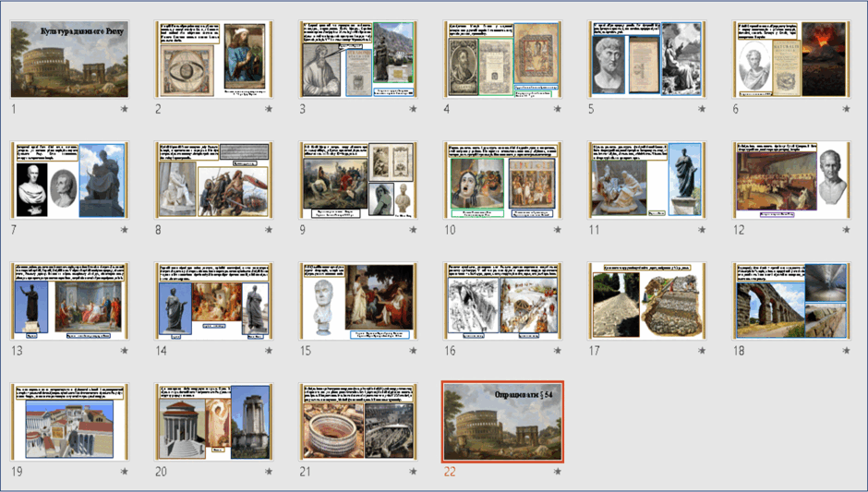Select slide 19 thumbnail

click(x=70, y=422)
